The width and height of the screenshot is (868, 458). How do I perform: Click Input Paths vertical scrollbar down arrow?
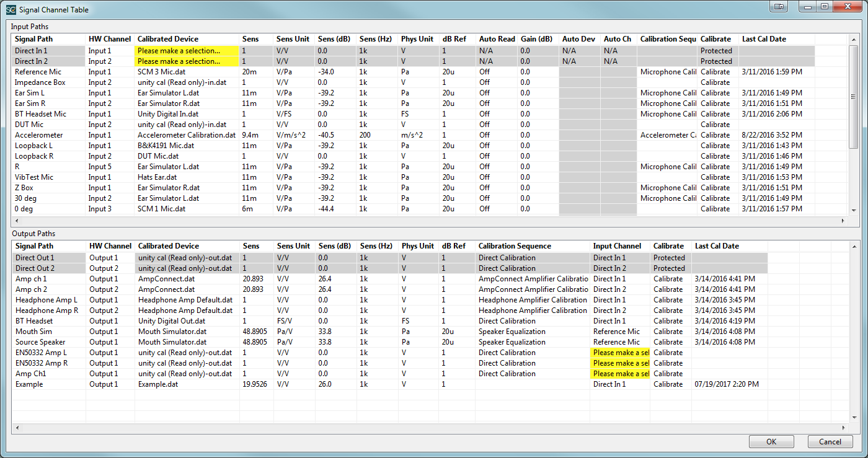click(x=853, y=210)
